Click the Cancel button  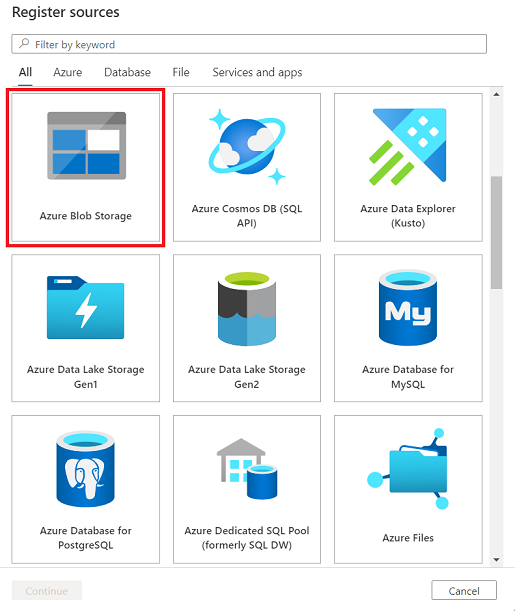pyautogui.click(x=464, y=590)
